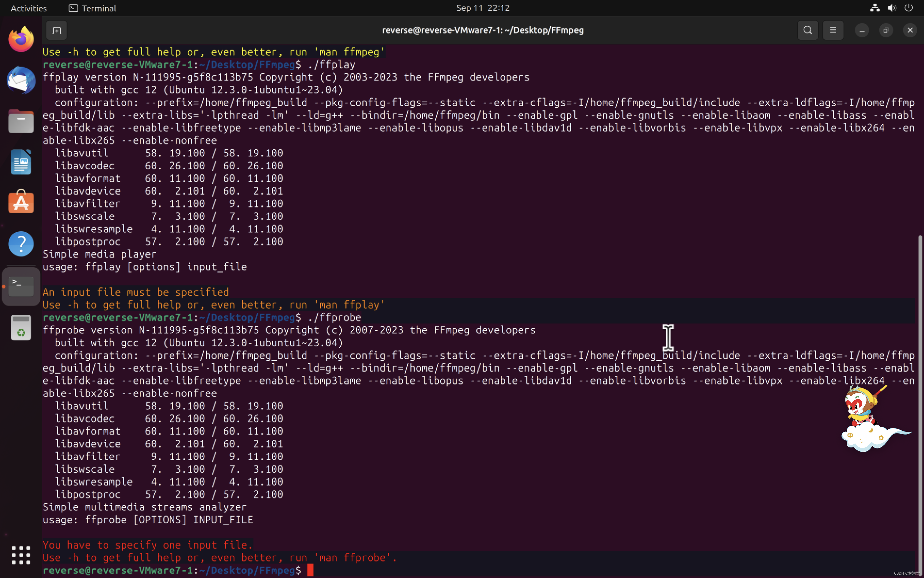Open terminal search
This screenshot has height=578, width=924.
807,30
